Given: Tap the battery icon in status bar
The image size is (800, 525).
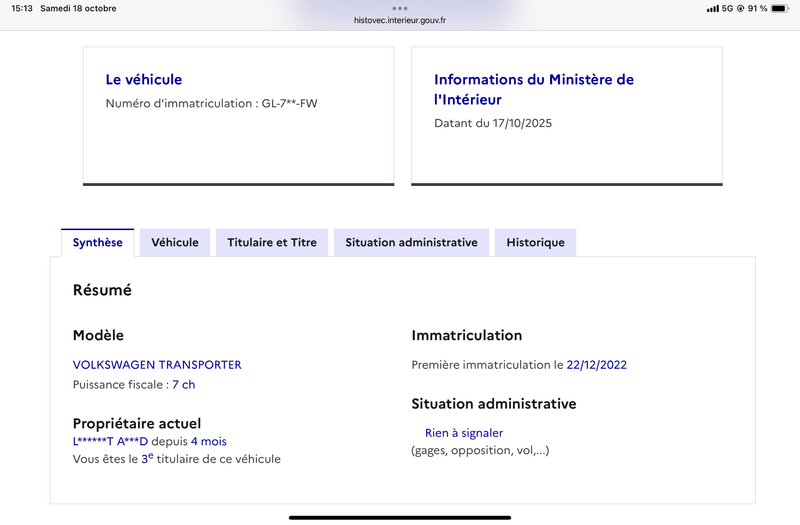Looking at the screenshot, I should tap(779, 9).
